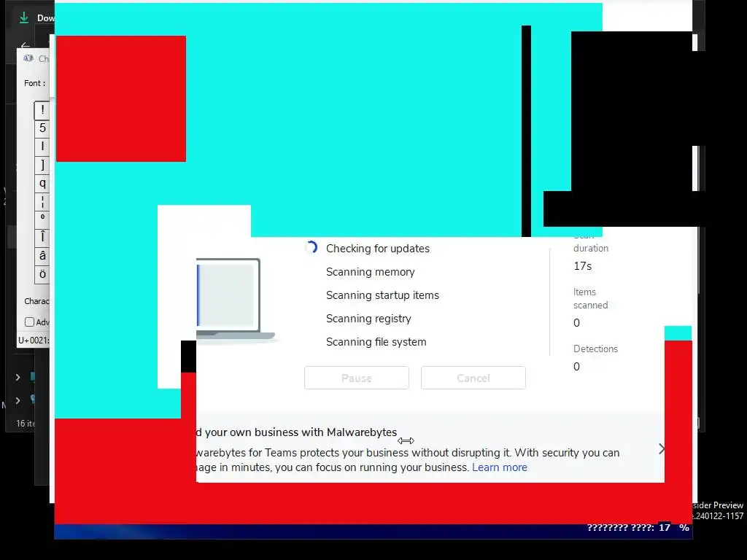Pause the Malwarebytes scan
Screen dimensions: 747x560
tap(356, 378)
